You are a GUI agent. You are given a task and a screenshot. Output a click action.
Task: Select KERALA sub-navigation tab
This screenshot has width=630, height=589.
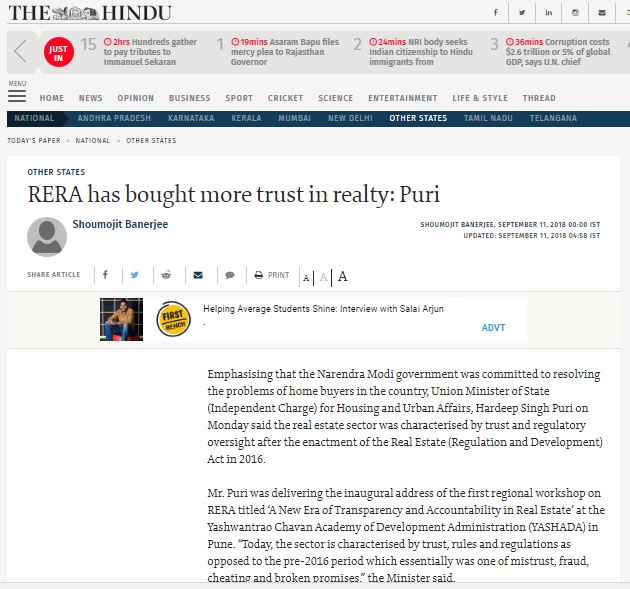[246, 118]
